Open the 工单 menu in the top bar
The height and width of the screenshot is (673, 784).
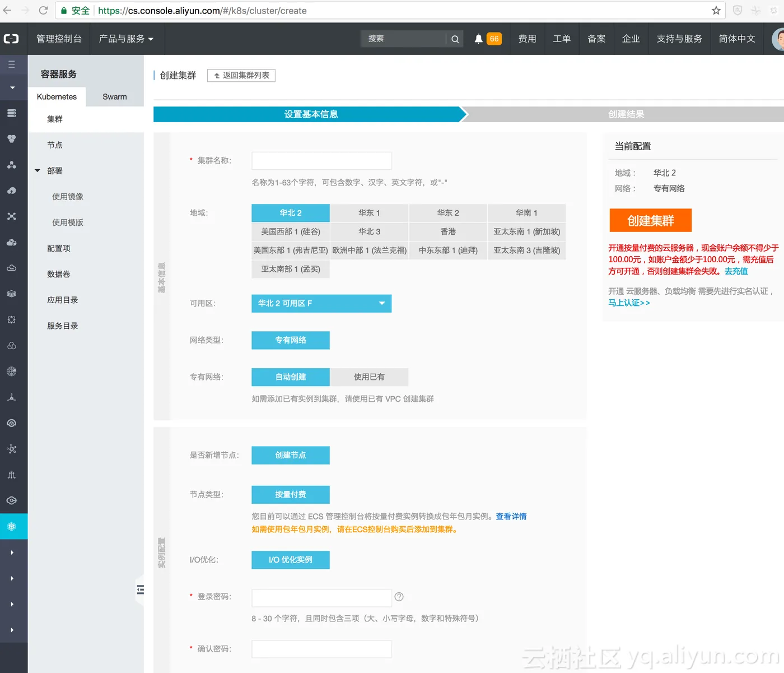pyautogui.click(x=562, y=39)
